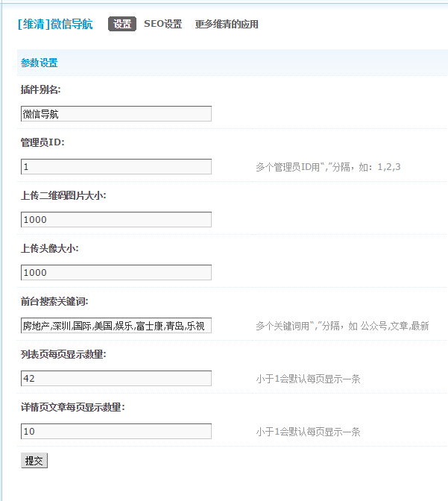This screenshot has height=501, width=448.
Task: Switch to the 设置 tab
Action: click(x=122, y=24)
